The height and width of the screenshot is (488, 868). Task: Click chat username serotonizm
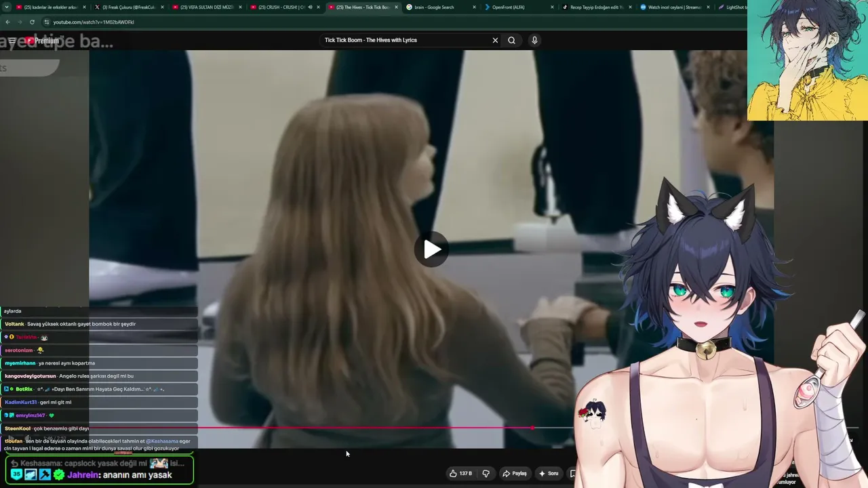click(x=18, y=350)
